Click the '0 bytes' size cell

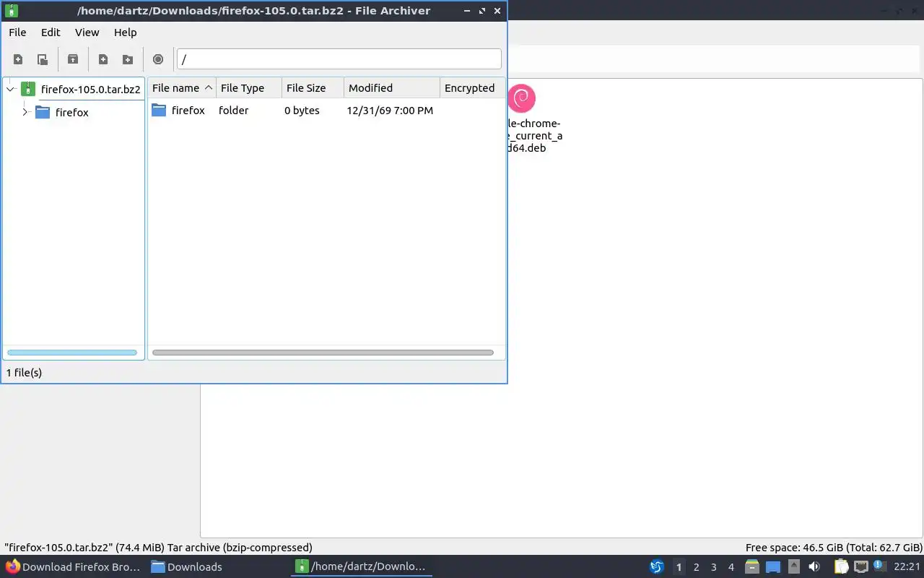[x=302, y=111]
